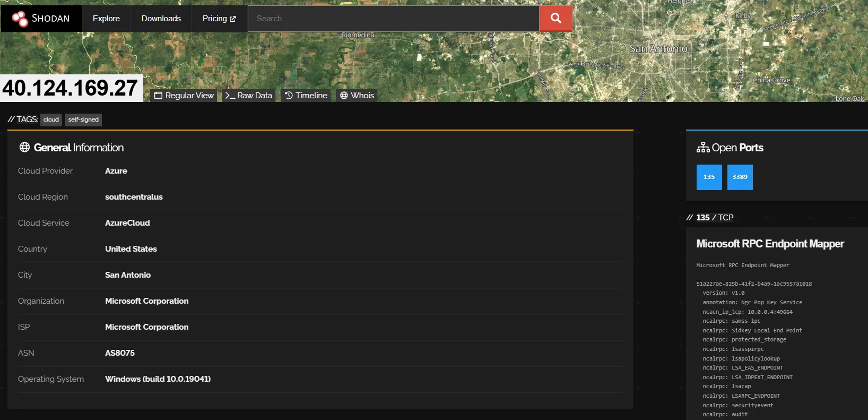868x420 pixels.
Task: Click the UUID 51a227ae-825b-41f2-b4a9-1ac9557a1018
Action: point(754,284)
